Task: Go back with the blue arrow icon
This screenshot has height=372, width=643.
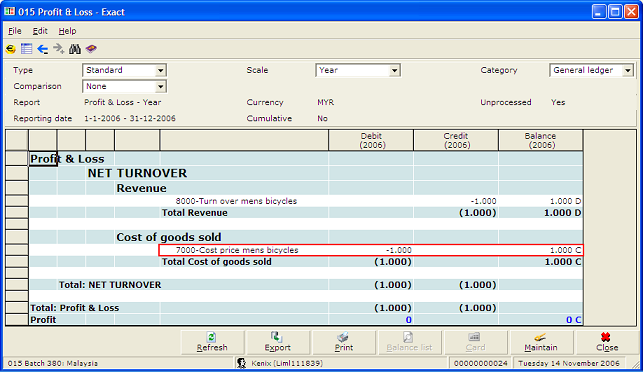Action: (x=43, y=49)
